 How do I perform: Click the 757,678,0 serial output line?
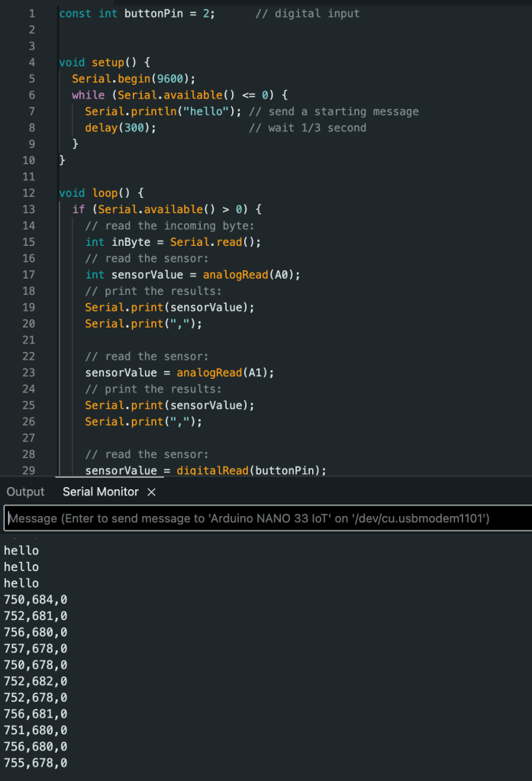click(x=35, y=649)
